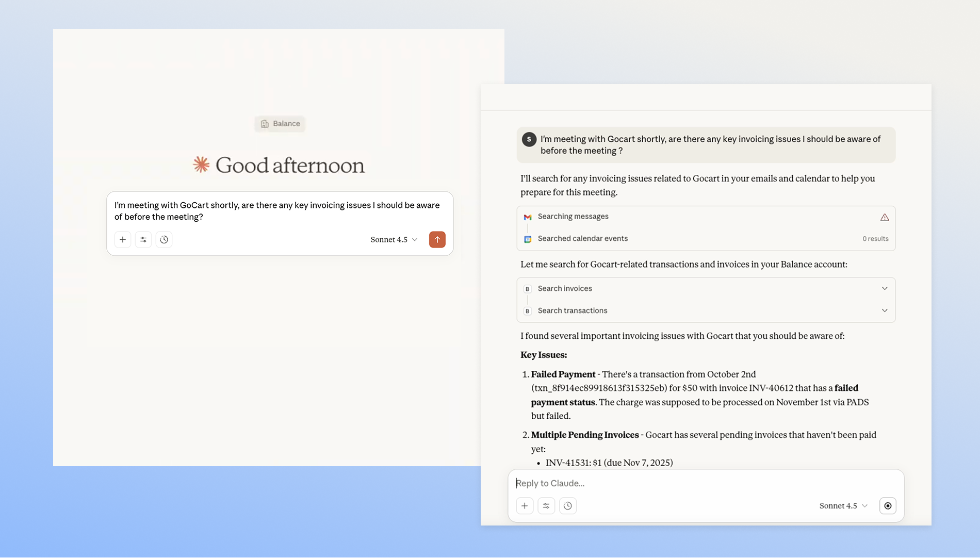This screenshot has height=558, width=980.
Task: Click the Key Issues heading
Action: coord(544,355)
